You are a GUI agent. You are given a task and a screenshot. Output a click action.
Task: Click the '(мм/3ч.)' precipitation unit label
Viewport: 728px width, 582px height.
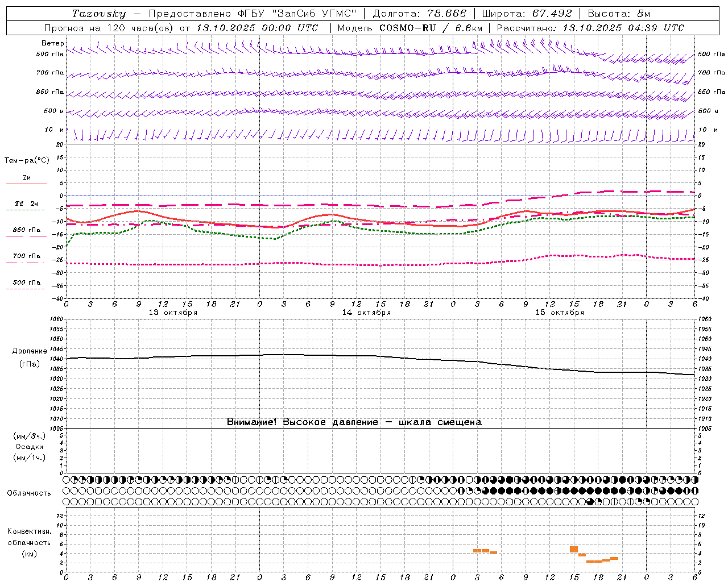pos(29,436)
